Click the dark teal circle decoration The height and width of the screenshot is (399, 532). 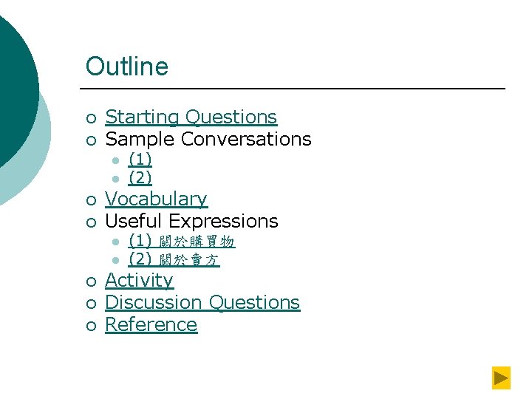(15, 81)
